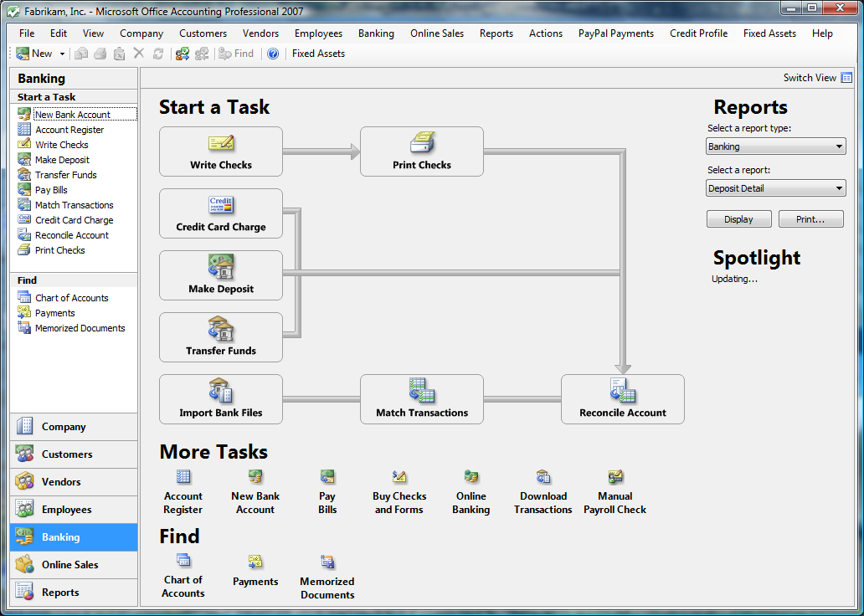
Task: Open Chart of Accounts in main Find section
Action: pyautogui.click(x=183, y=577)
